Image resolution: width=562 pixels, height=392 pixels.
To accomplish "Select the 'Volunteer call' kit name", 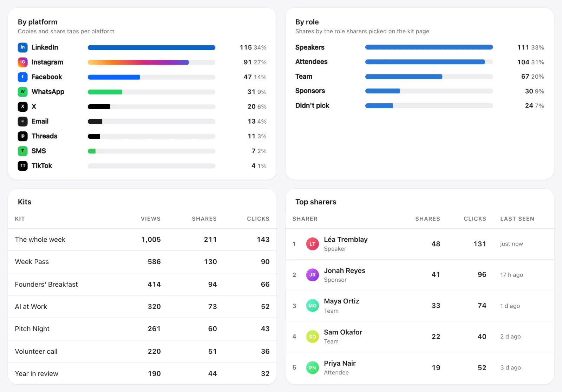I will 36,351.
